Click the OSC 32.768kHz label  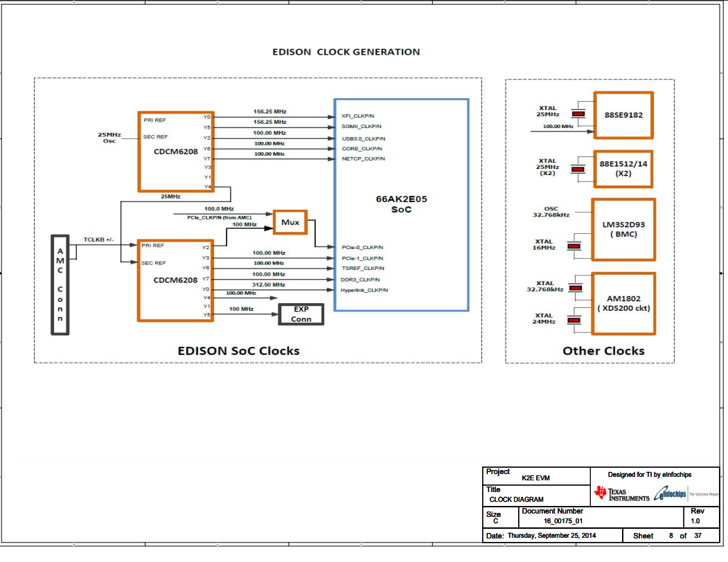[x=551, y=212]
